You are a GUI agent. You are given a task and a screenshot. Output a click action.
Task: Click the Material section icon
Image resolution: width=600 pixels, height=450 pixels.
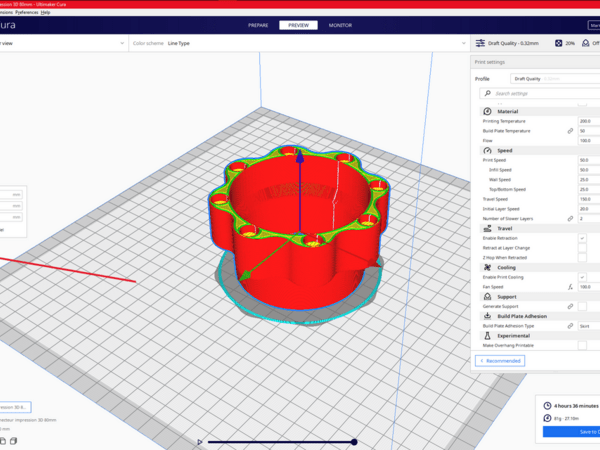click(488, 111)
